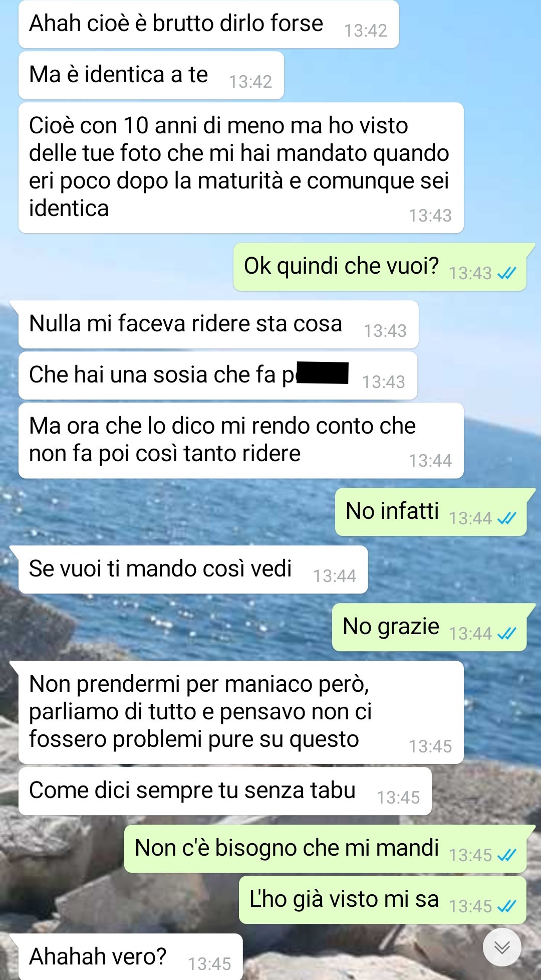Select 'Come dici sempre tu senza tabu' bubble

[x=225, y=791]
